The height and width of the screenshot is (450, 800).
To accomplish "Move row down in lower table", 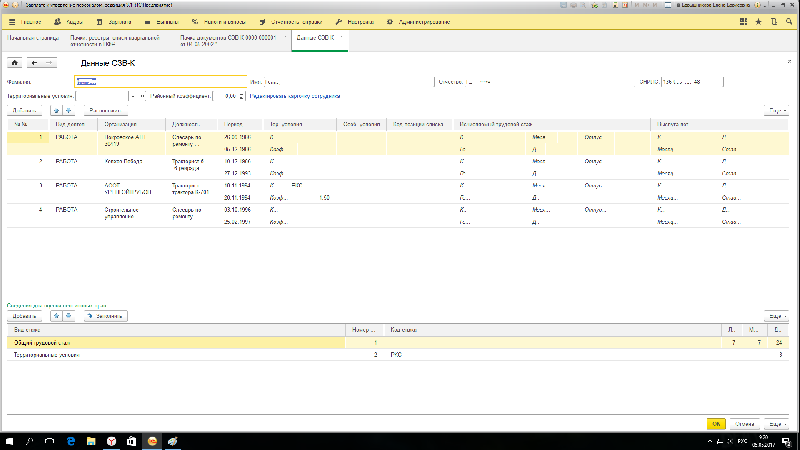I will click(68, 316).
